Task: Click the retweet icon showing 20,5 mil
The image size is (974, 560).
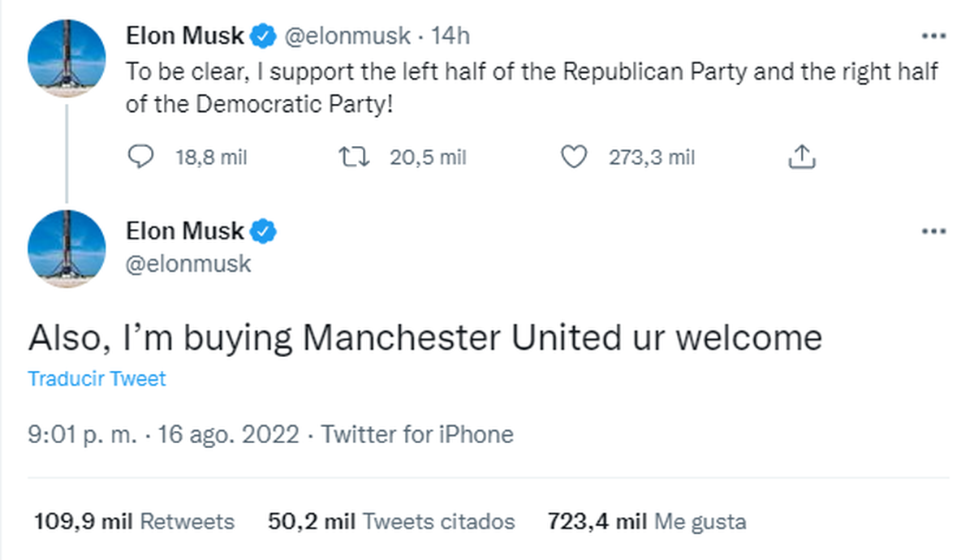Action: tap(355, 157)
